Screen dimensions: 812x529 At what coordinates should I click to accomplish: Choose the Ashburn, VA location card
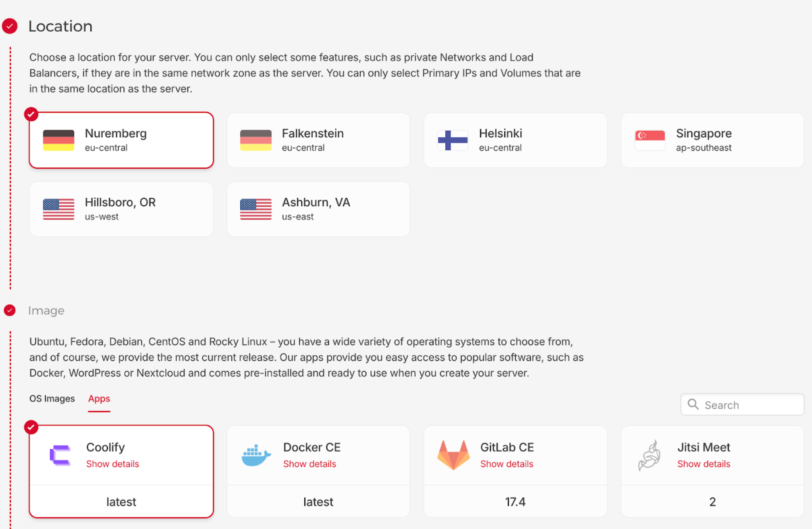pyautogui.click(x=318, y=209)
